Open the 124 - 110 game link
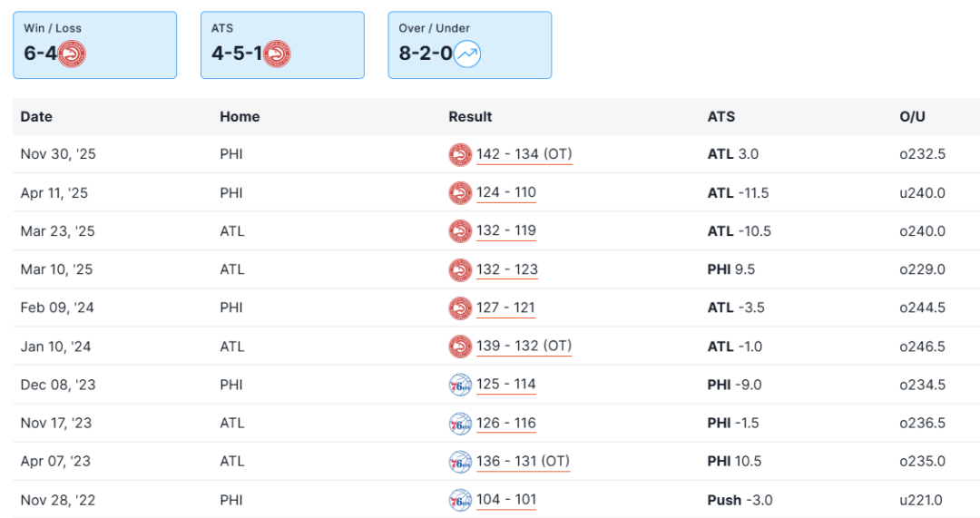 pyautogui.click(x=505, y=192)
